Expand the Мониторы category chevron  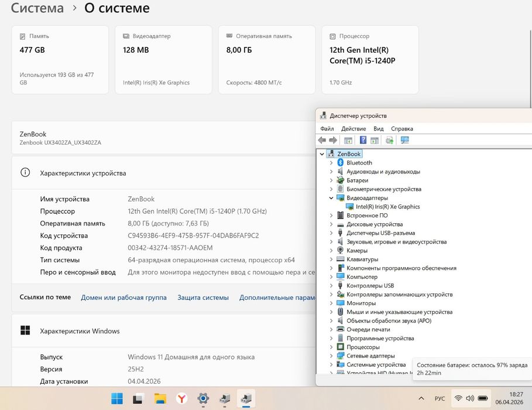point(331,303)
